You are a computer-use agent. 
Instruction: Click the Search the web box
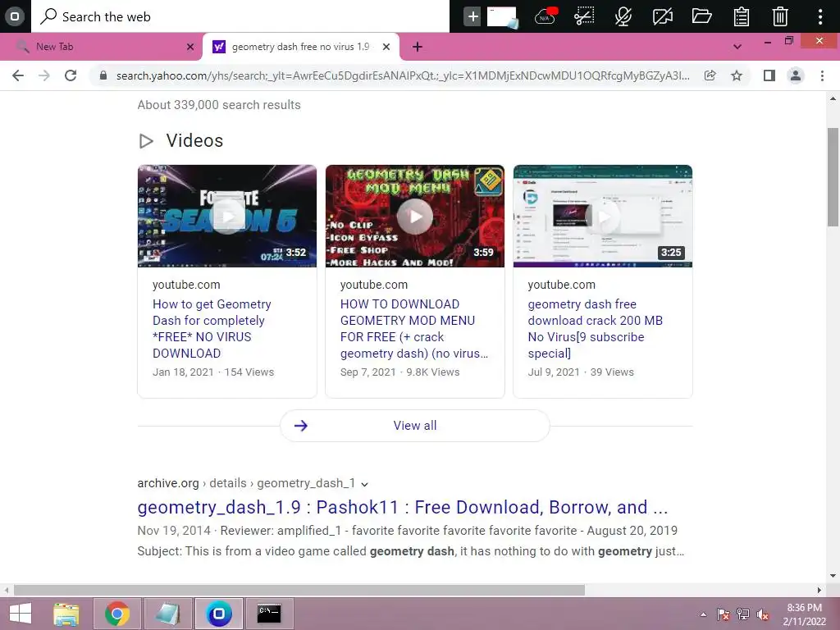pyautogui.click(x=240, y=16)
